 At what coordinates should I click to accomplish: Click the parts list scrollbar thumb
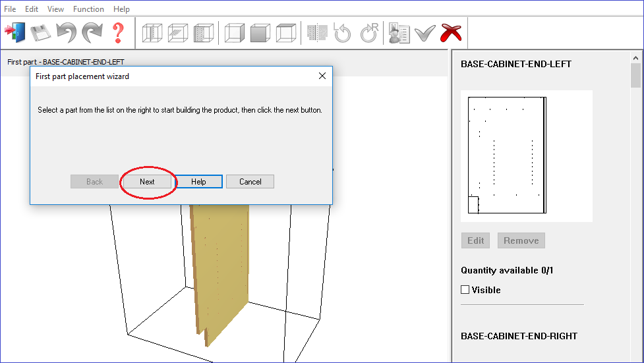(636, 76)
